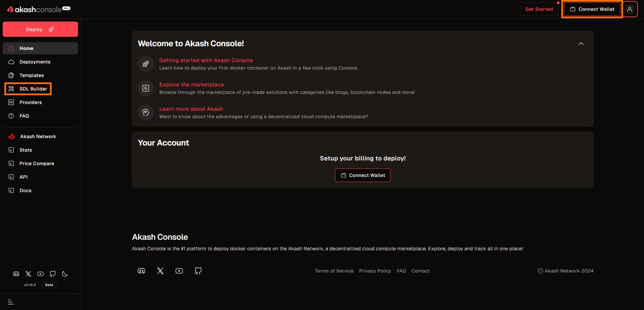Image resolution: width=644 pixels, height=310 pixels.
Task: Click Connect Wallet in the top bar
Action: (x=592, y=9)
